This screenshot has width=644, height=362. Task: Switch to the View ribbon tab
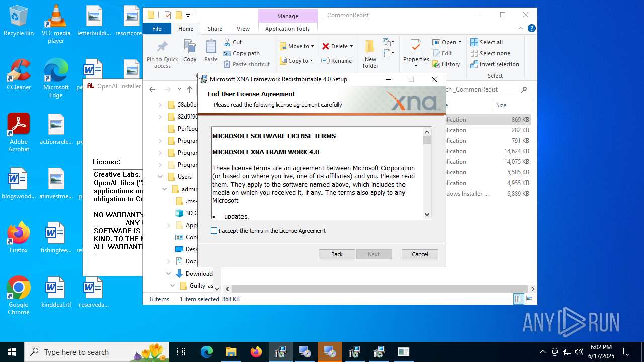click(243, 29)
